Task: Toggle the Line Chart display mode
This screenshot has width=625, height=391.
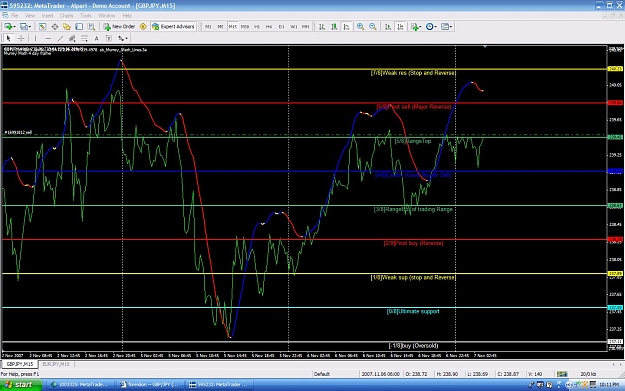Action: coord(347,27)
